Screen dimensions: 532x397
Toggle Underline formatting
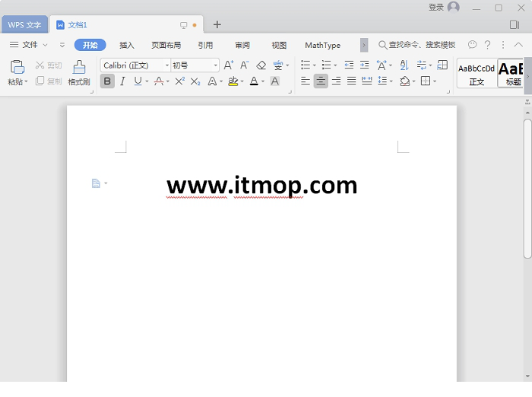tap(138, 81)
